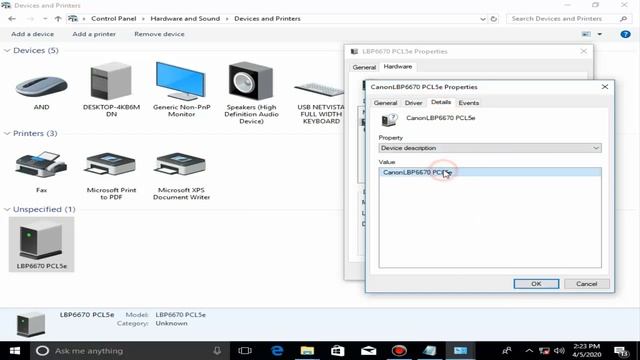The height and width of the screenshot is (360, 640).
Task: Open the Action Center notifications icon
Action: (621, 351)
